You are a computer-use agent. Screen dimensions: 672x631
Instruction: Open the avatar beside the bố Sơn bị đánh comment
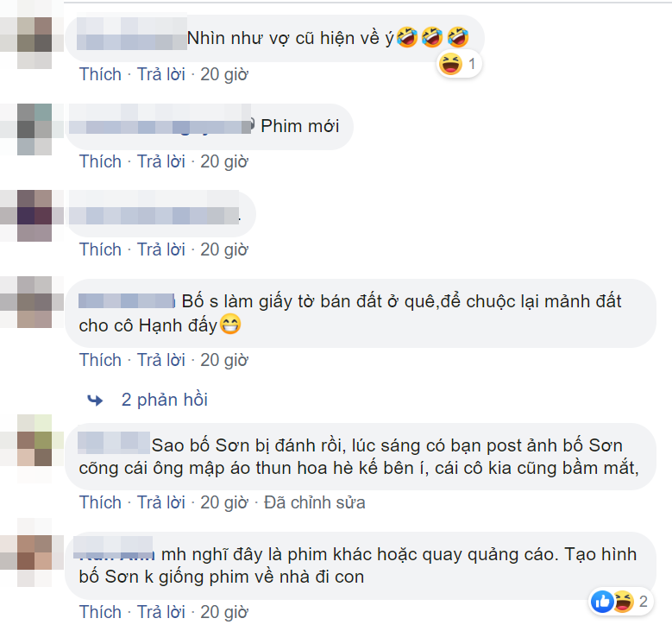35,440
